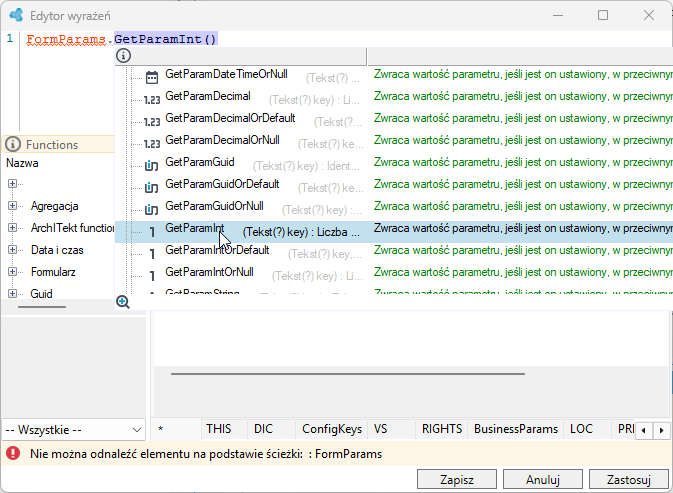Switch to the DIC tab
673x493 pixels.
point(271,429)
